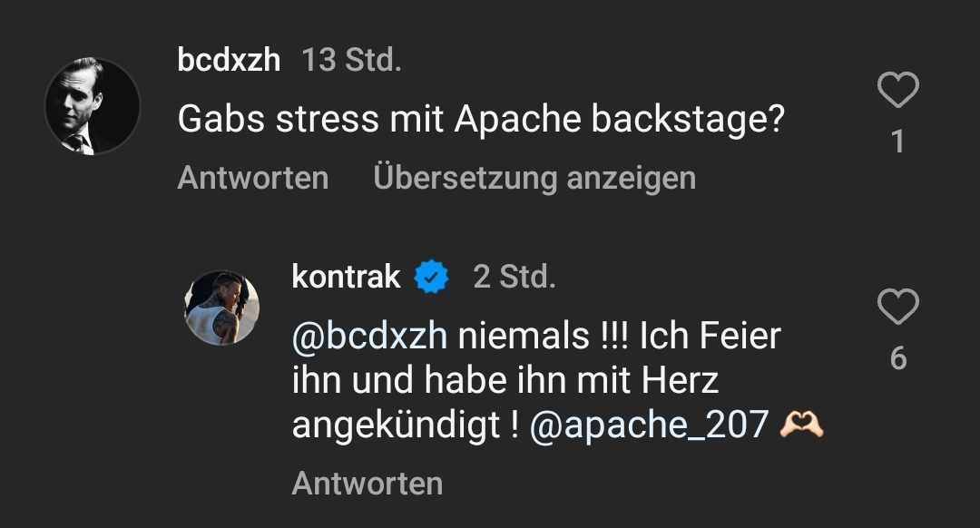Image resolution: width=980 pixels, height=528 pixels.
Task: Open bcdxzh's profile picture
Action: (93, 106)
